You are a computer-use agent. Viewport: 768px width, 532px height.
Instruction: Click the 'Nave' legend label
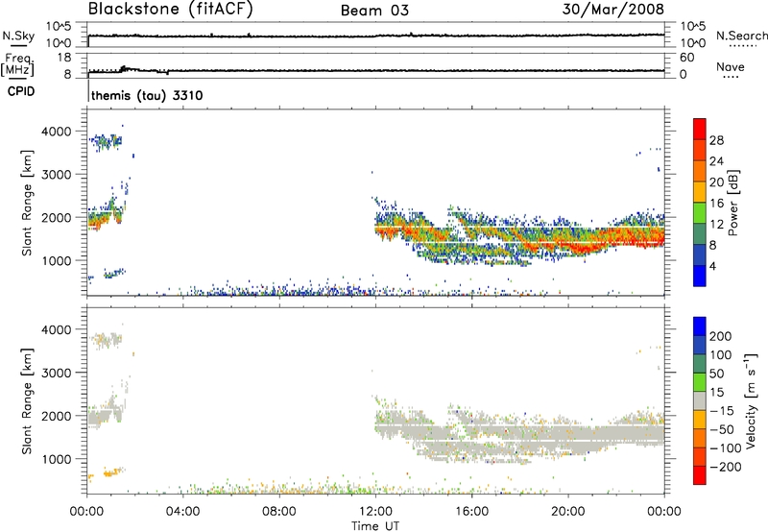point(731,67)
